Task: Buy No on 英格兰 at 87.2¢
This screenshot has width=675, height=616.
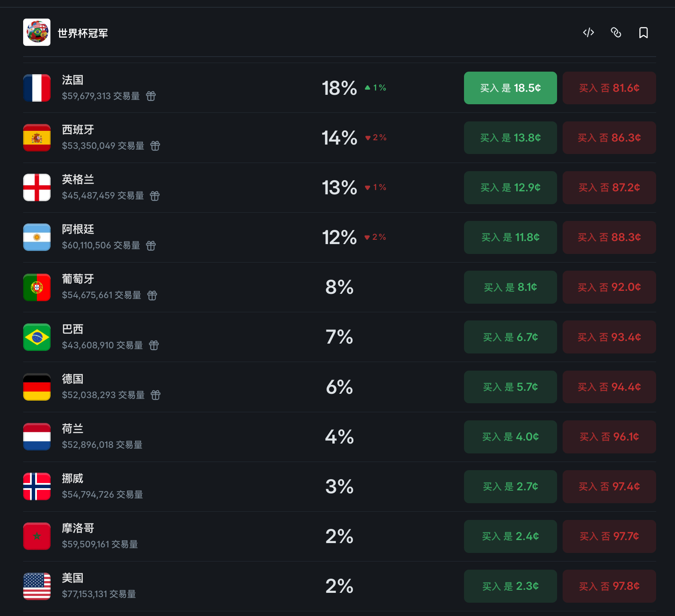Action: point(609,187)
